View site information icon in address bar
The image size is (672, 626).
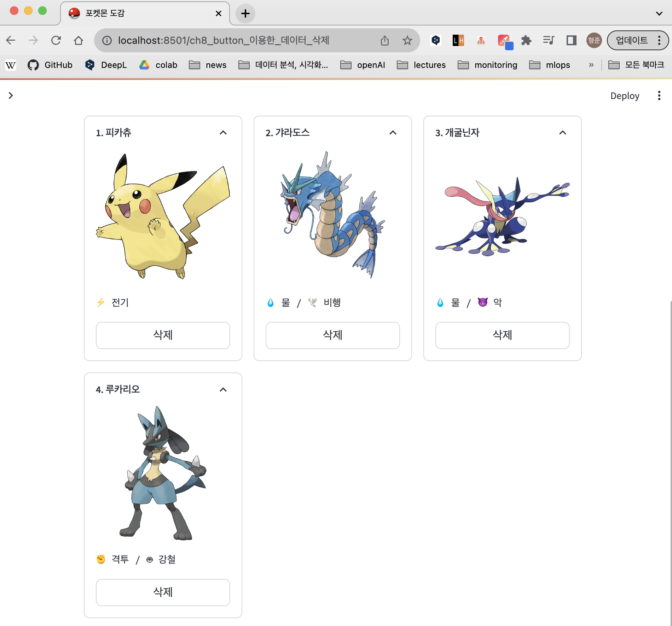coord(107,40)
